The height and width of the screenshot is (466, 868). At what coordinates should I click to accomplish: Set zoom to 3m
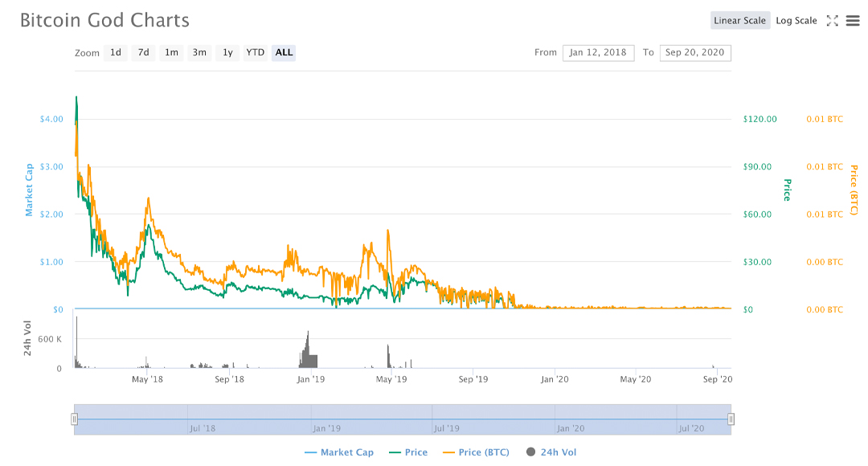pos(199,52)
